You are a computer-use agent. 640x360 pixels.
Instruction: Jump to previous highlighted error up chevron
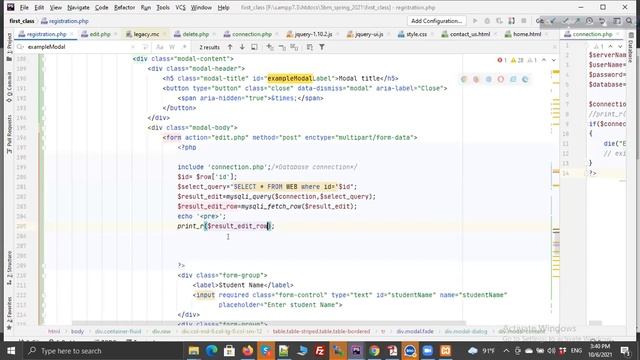point(544,60)
